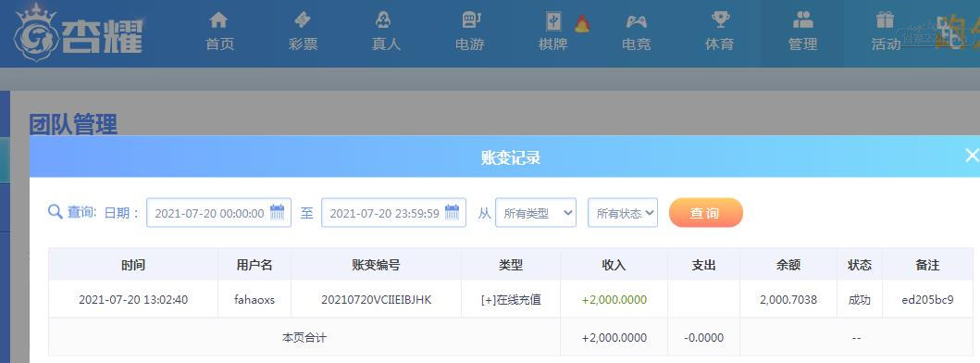Expand the 所有状态 status dropdown

pos(623,213)
